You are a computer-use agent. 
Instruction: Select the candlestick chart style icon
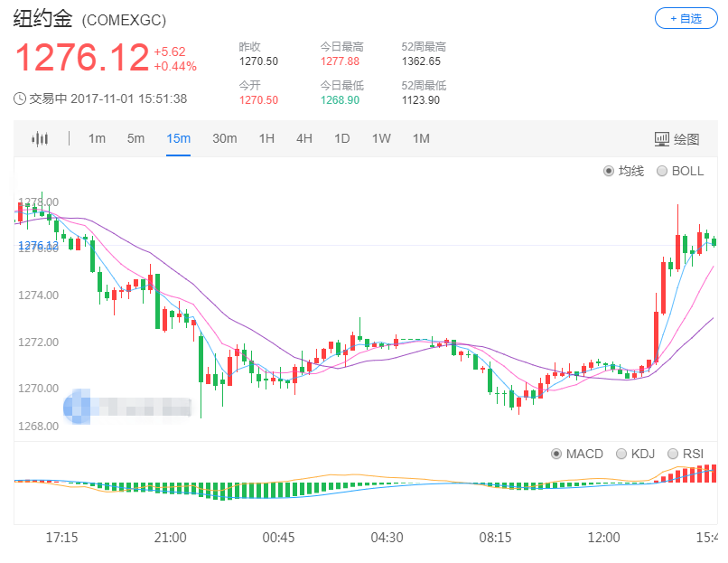coord(42,138)
